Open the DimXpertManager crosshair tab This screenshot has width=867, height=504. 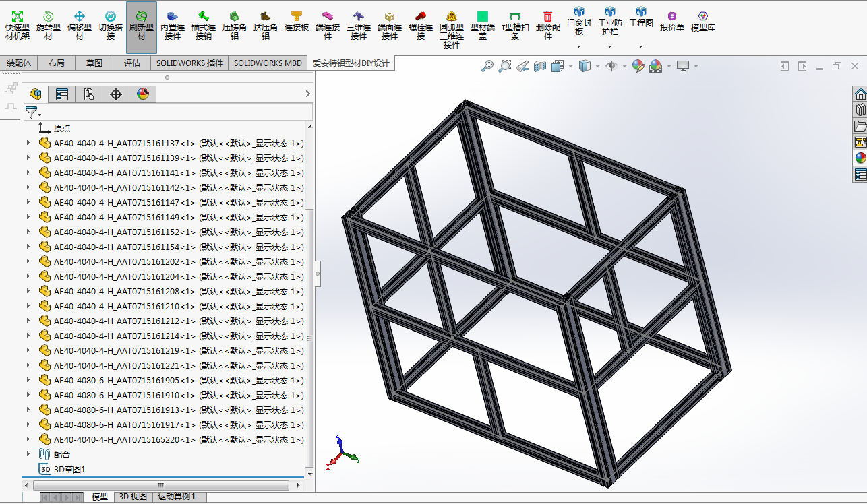pos(116,94)
